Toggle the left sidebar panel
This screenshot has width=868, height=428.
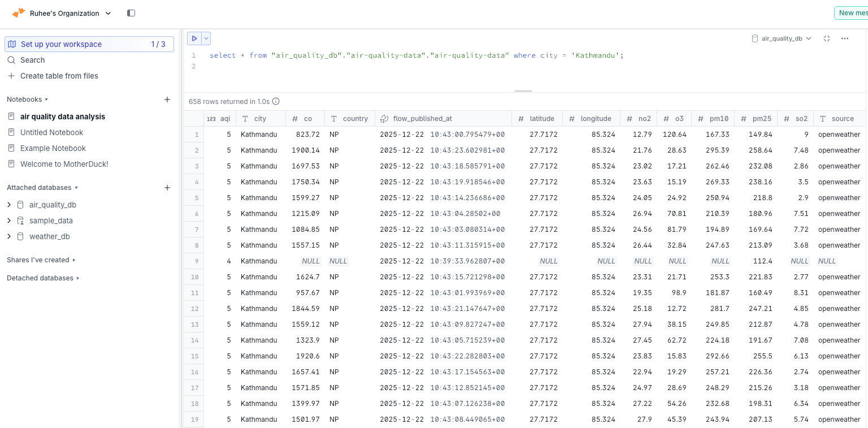click(x=131, y=13)
